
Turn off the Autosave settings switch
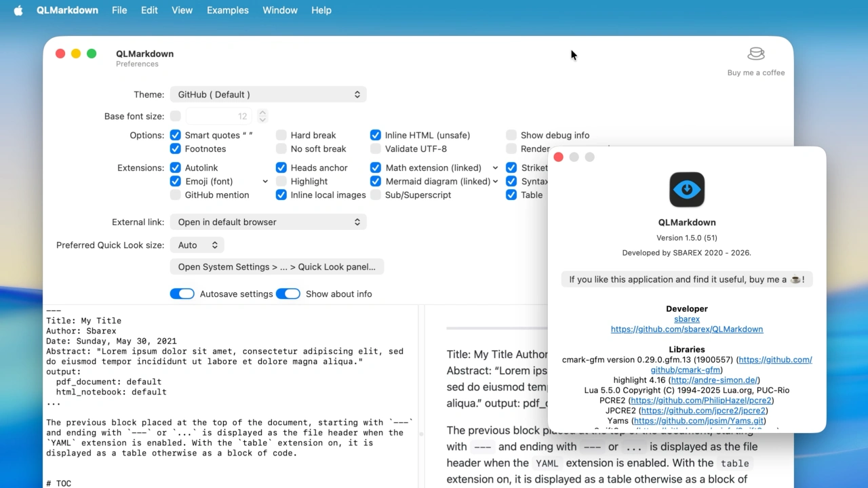click(182, 293)
